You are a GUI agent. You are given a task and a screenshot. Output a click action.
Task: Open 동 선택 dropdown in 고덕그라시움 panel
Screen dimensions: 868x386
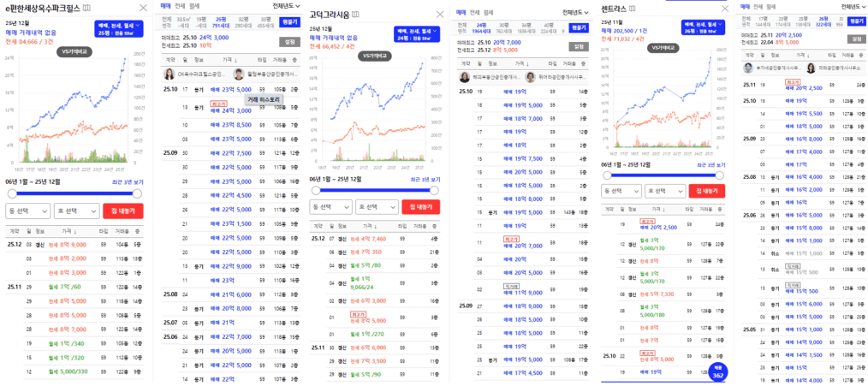330,206
